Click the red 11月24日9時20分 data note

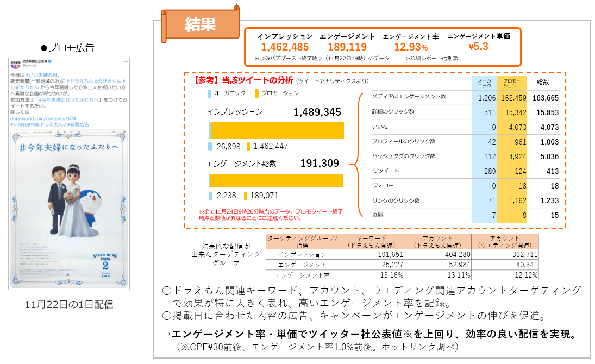(271, 215)
